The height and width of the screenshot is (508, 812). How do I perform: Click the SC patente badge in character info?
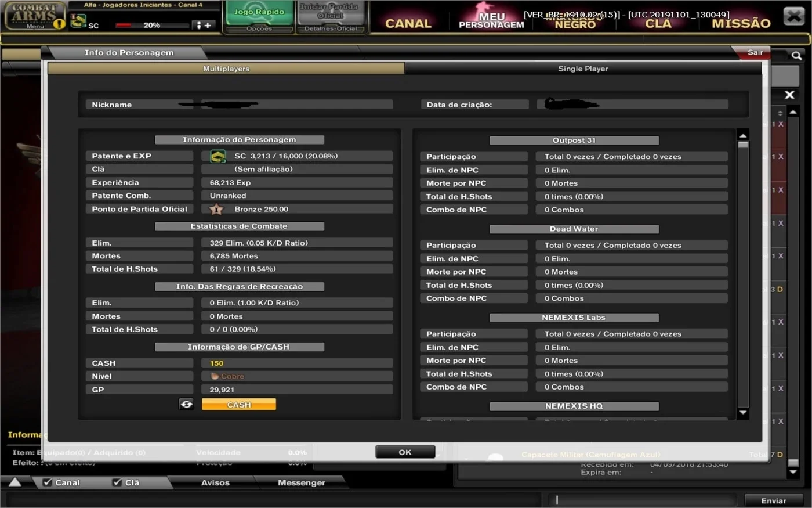[218, 156]
